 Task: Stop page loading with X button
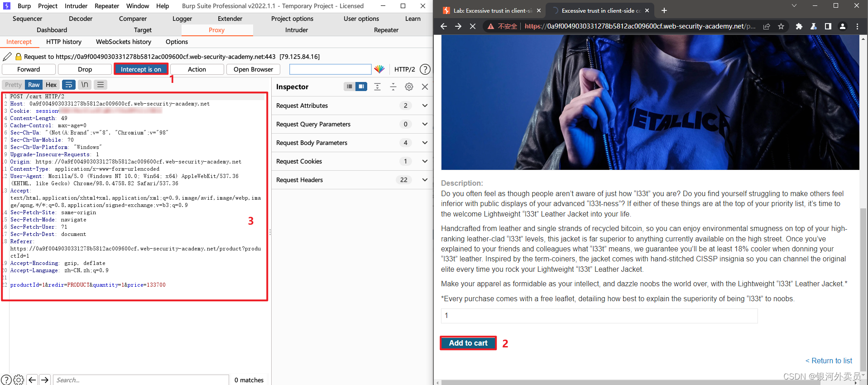(473, 26)
